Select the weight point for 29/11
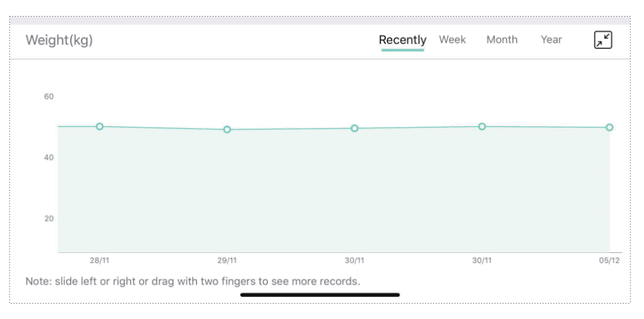 [x=227, y=129]
